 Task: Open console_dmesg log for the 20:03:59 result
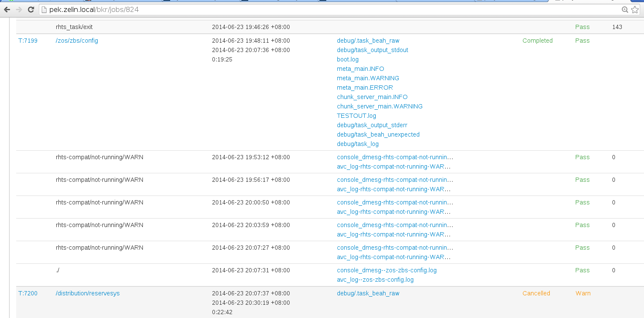tap(395, 225)
